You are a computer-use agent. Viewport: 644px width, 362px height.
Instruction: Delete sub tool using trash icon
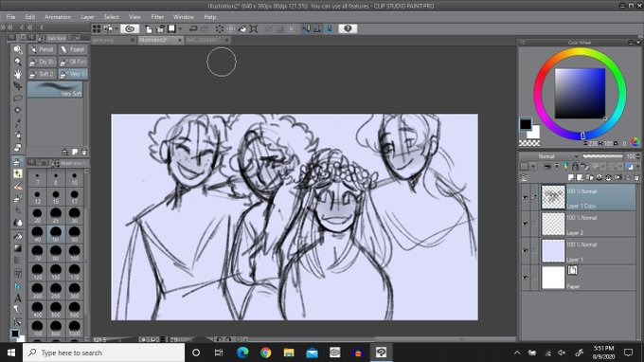[84, 152]
